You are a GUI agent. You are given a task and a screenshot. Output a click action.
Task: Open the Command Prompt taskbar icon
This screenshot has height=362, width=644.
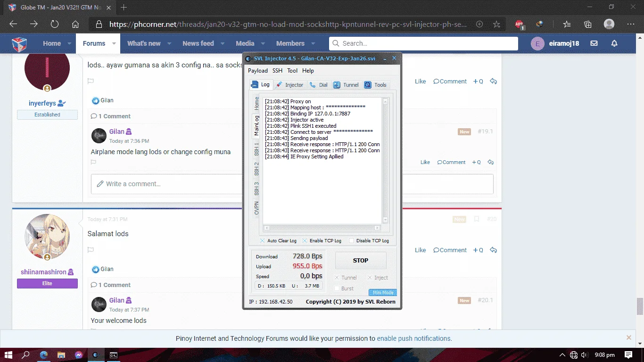(x=114, y=354)
